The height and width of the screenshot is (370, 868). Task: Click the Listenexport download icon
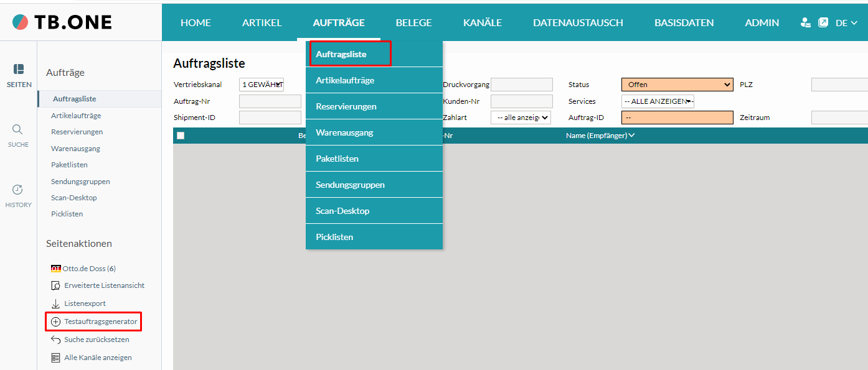(x=55, y=303)
